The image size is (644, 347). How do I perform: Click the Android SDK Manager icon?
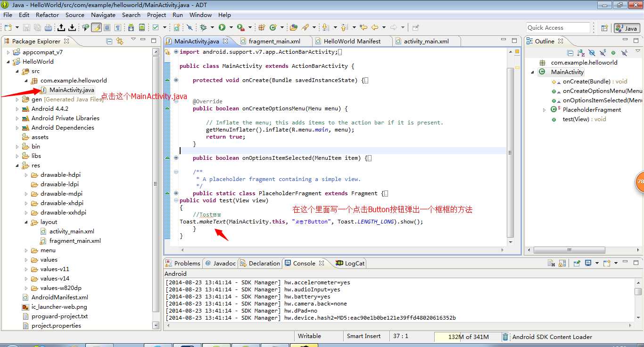[131, 27]
